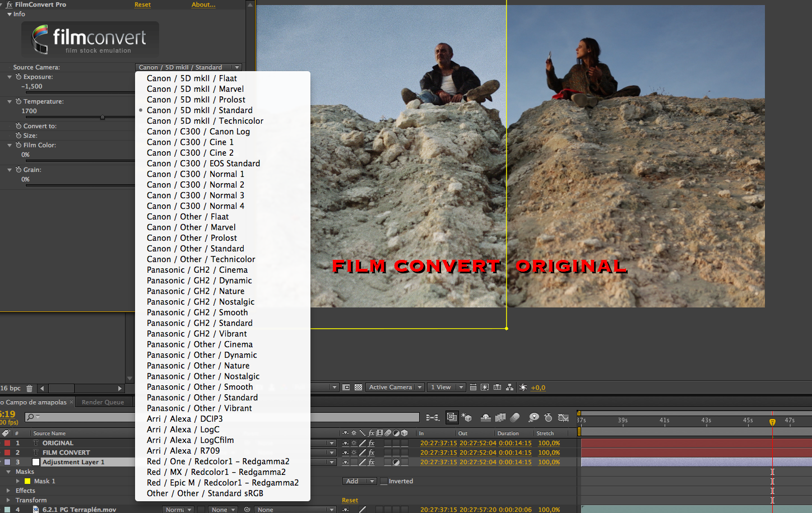This screenshot has height=513, width=812.
Task: Adjust the Temperature slider handle
Action: [103, 118]
